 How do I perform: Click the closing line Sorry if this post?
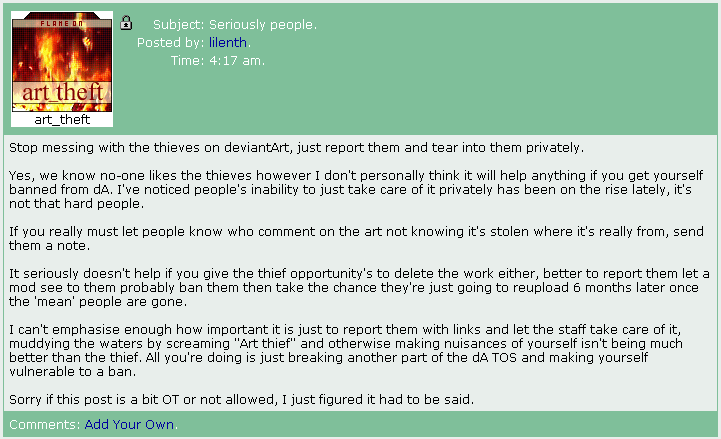tap(241, 399)
